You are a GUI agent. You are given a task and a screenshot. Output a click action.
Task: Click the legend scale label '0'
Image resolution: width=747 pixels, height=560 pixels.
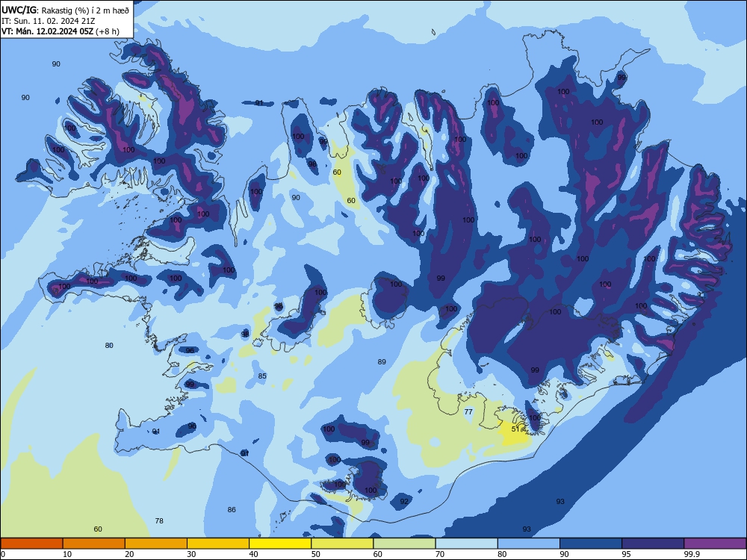coord(2,554)
